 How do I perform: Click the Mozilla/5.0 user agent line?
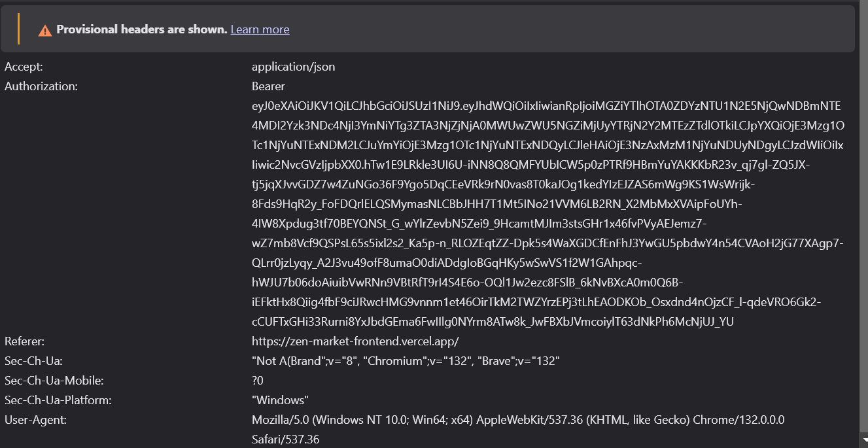click(517, 420)
